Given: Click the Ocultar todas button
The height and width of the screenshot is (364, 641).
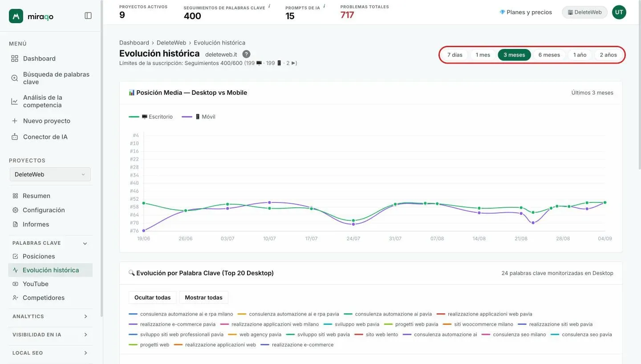Looking at the screenshot, I should click(152, 298).
